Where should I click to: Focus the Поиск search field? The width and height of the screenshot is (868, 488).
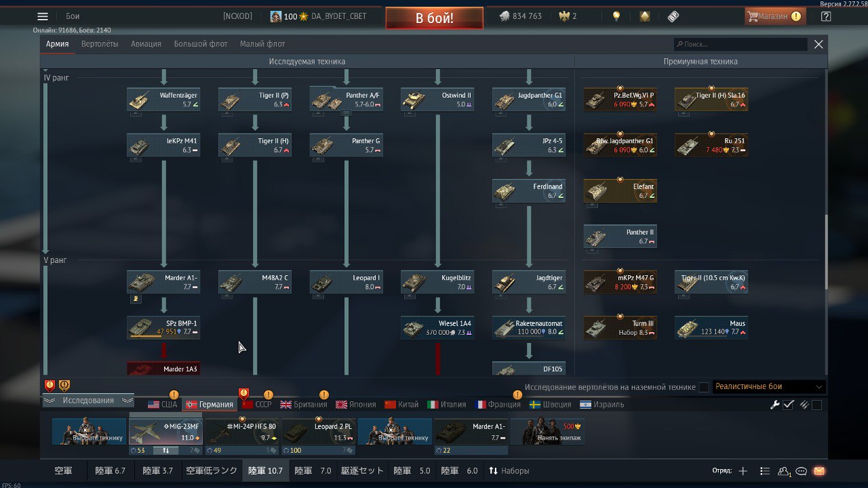pos(741,44)
